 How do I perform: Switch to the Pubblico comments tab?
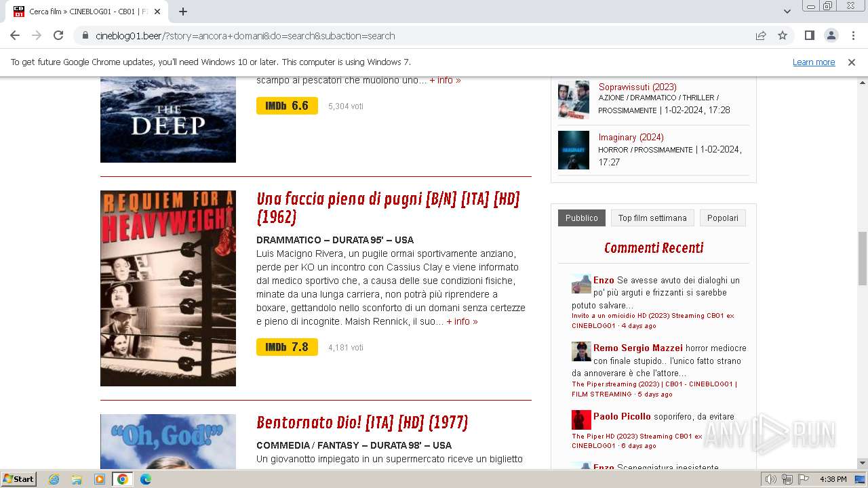582,218
